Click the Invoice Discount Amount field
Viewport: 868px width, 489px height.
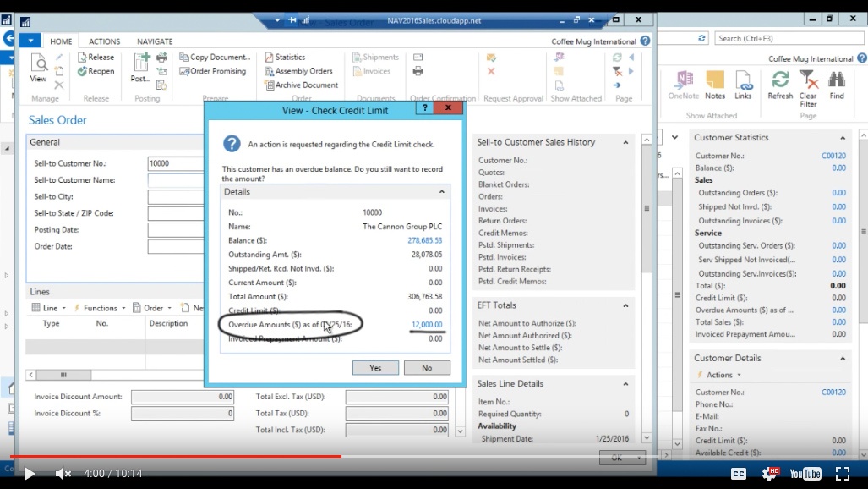point(182,397)
